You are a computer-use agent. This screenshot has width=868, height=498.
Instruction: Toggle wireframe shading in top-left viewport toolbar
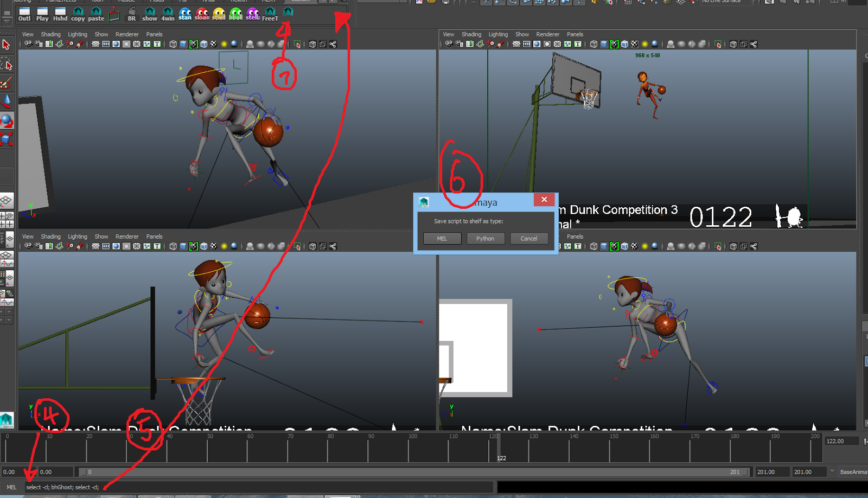click(173, 44)
